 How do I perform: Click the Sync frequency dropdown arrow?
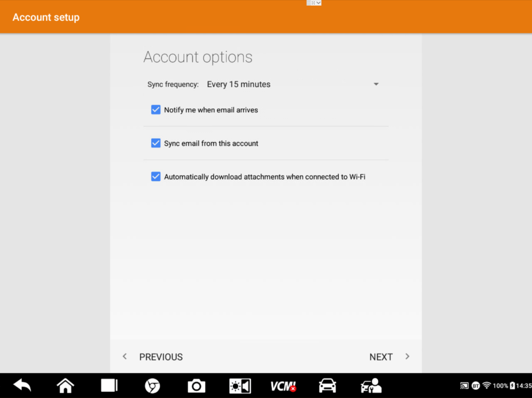coord(376,84)
